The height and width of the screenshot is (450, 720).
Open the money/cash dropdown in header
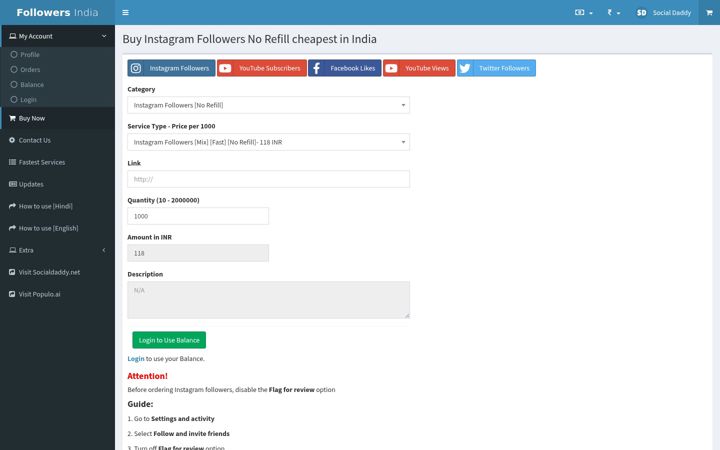(x=584, y=12)
